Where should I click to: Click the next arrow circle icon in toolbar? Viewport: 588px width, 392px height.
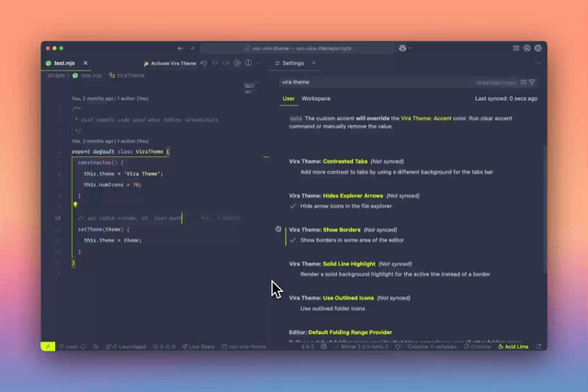click(226, 63)
